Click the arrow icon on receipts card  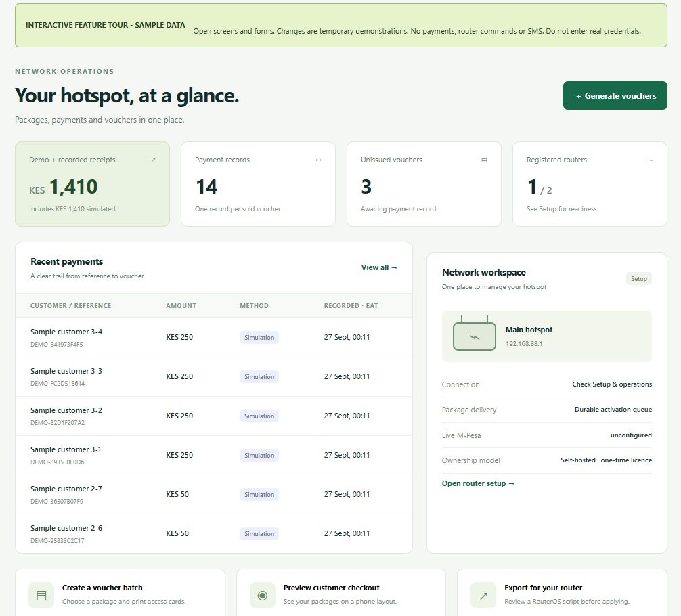153,160
